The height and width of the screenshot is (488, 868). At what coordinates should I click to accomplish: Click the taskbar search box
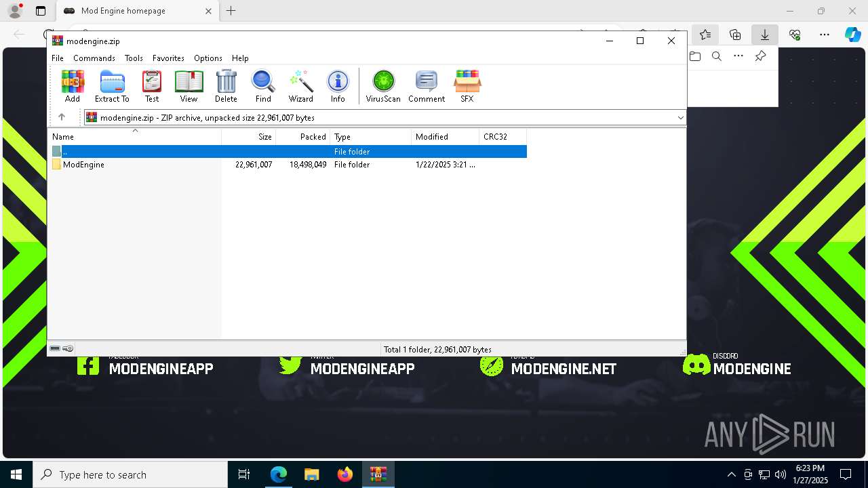tap(130, 474)
